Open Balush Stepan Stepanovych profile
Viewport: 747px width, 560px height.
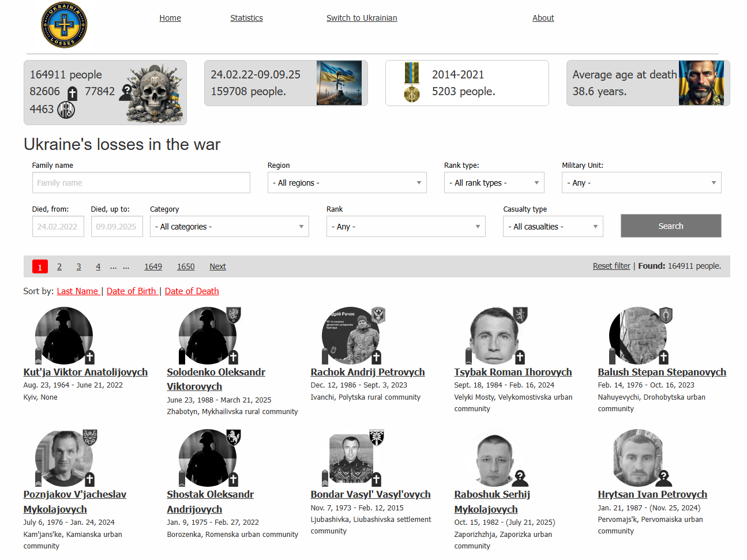point(662,373)
